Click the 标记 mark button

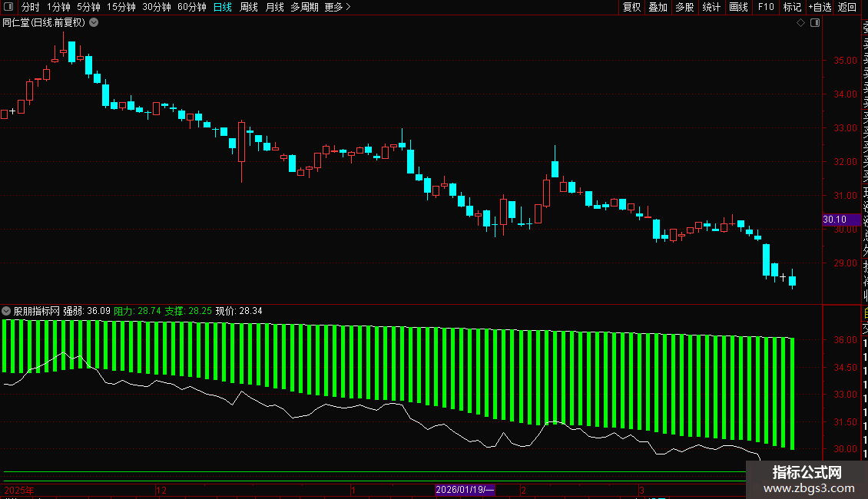tap(792, 7)
